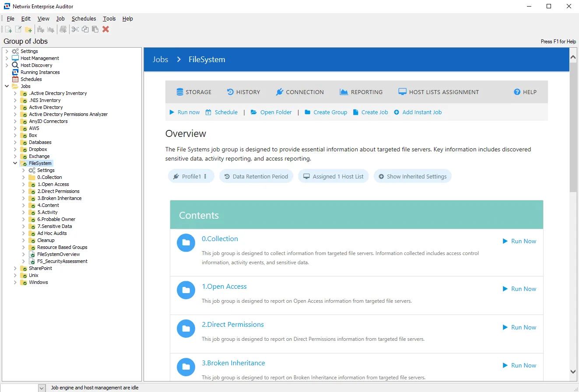579x392 pixels.
Task: Open the Help menu in menu bar
Action: point(127,19)
